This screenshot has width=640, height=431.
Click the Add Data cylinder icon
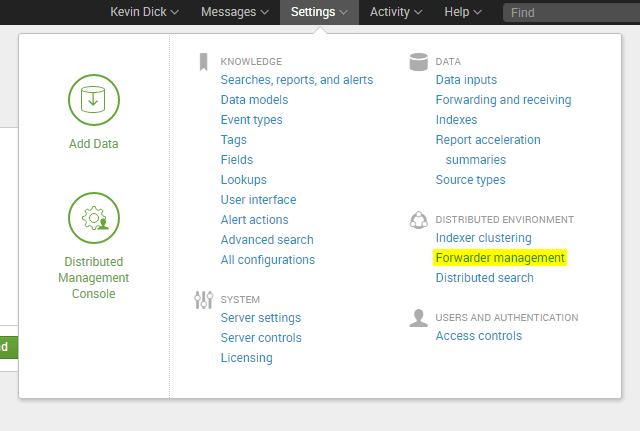[x=94, y=100]
